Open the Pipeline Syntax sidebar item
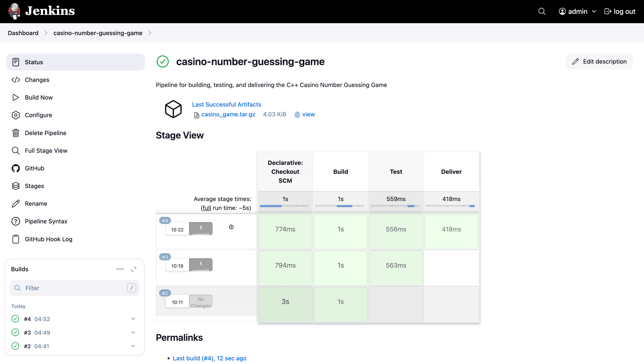 point(46,221)
